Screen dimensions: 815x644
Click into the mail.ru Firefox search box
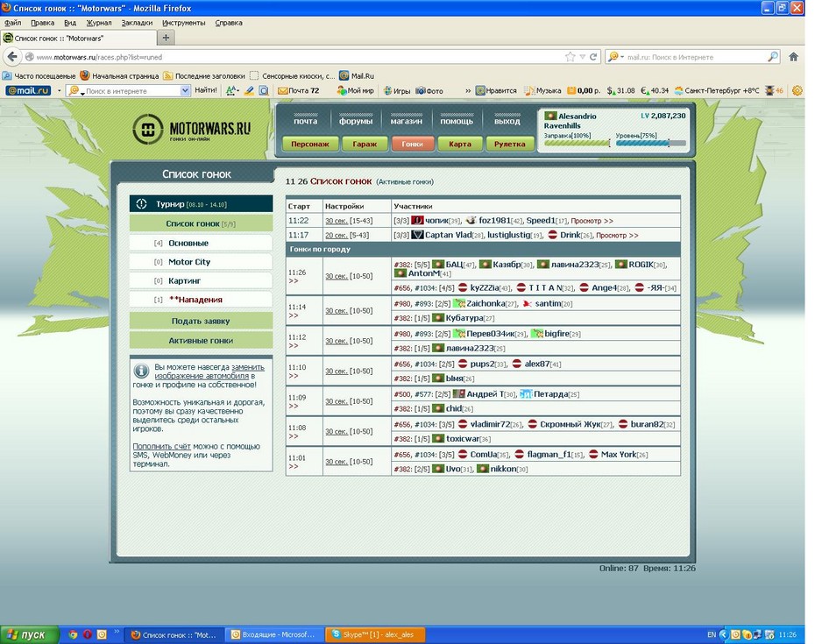[x=696, y=57]
